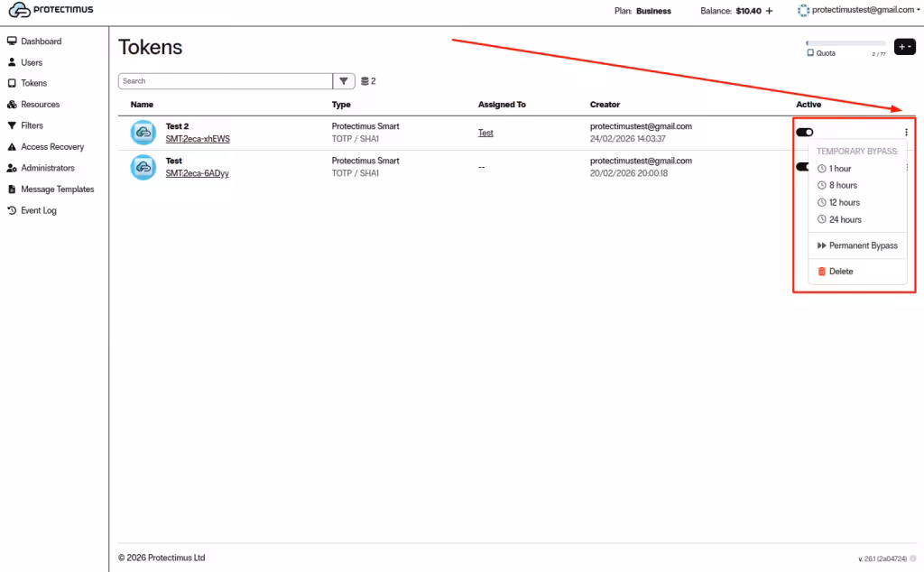Open assigned user link Test
This screenshot has height=572, width=924.
485,133
